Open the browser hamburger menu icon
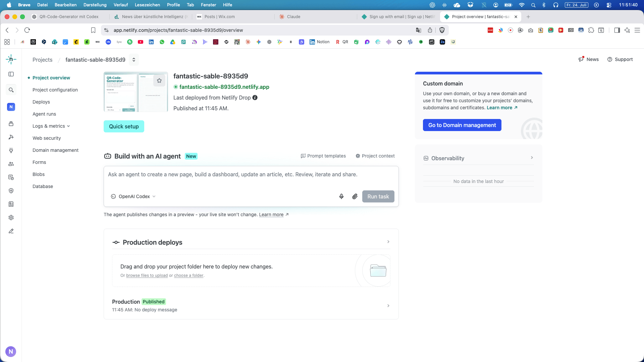644x362 pixels. click(637, 30)
